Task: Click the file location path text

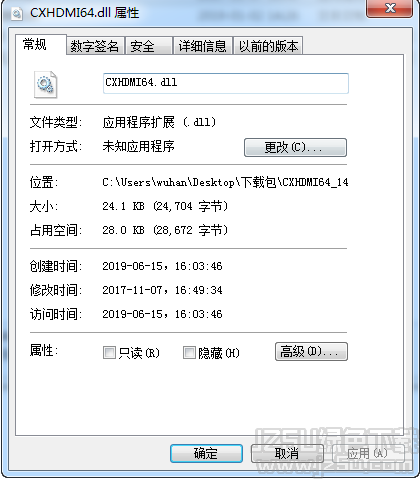Action: pyautogui.click(x=225, y=182)
